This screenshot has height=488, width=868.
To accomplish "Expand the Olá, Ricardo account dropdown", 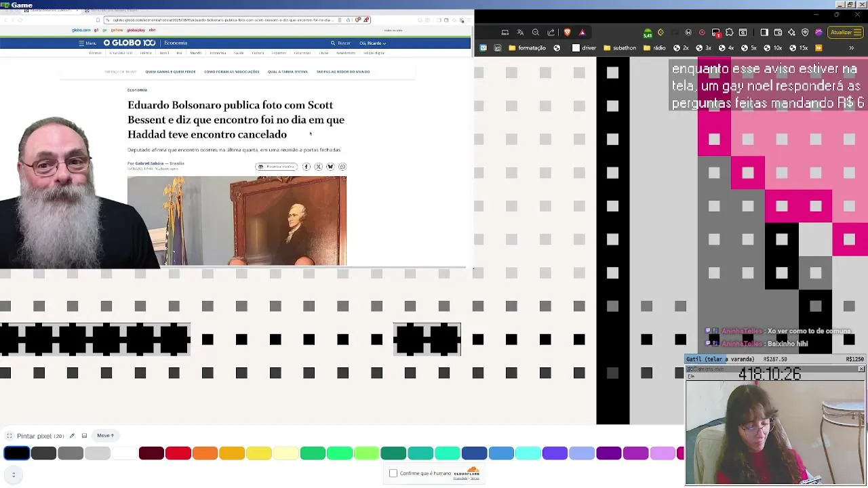I will (372, 43).
